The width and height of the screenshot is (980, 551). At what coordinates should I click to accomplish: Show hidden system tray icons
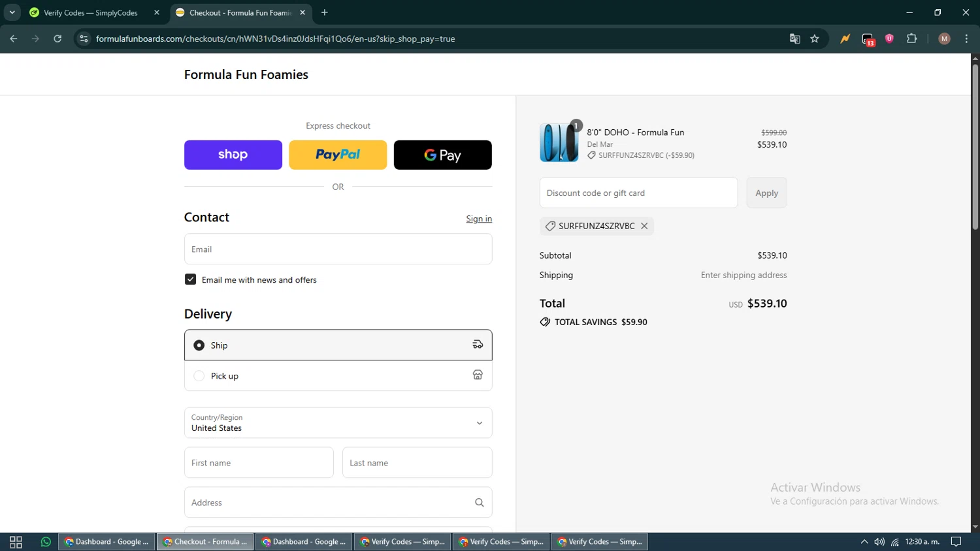pos(864,542)
